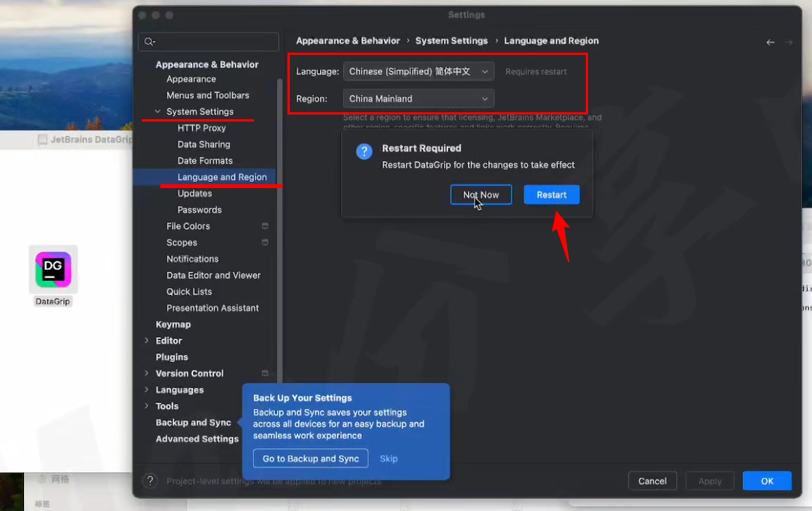
Task: Open the Language dropdown
Action: 418,71
